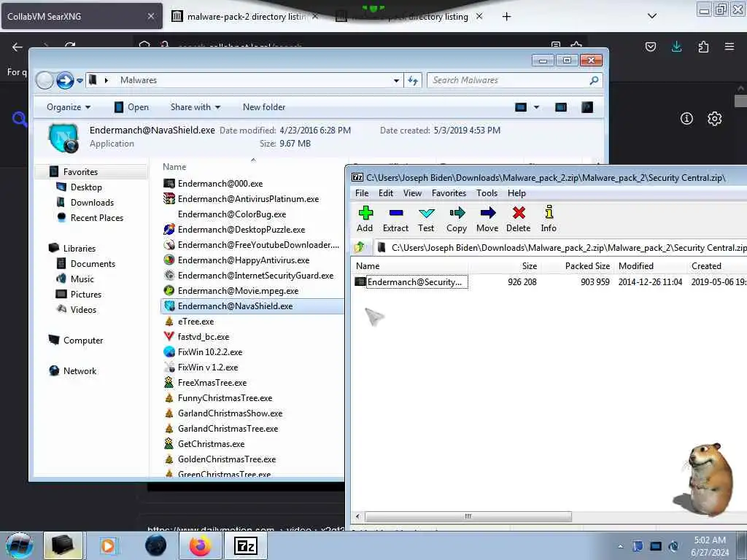Click the 7-Zip Copy button
747x560 pixels.
pyautogui.click(x=457, y=219)
